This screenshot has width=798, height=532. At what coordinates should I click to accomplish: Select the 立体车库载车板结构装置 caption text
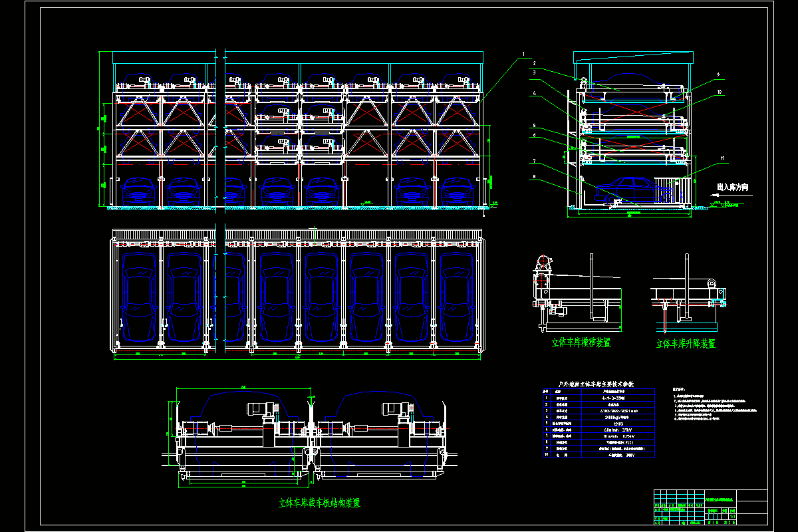tap(319, 503)
